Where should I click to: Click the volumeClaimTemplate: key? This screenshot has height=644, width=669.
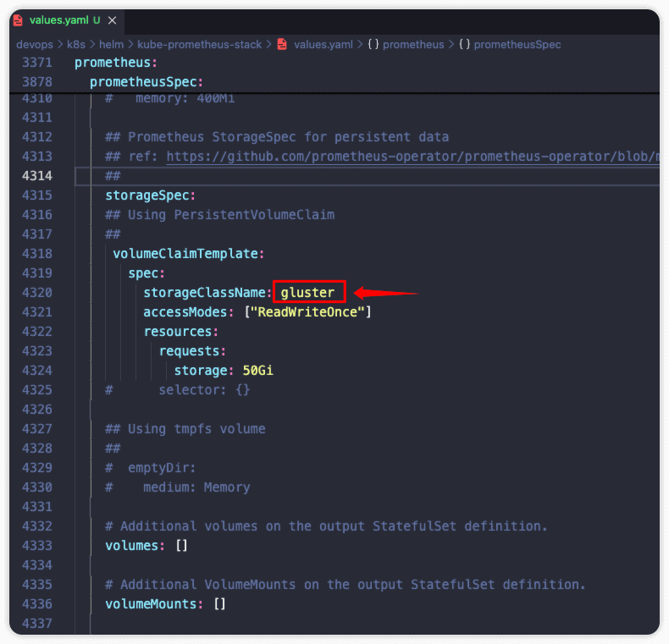click(189, 254)
